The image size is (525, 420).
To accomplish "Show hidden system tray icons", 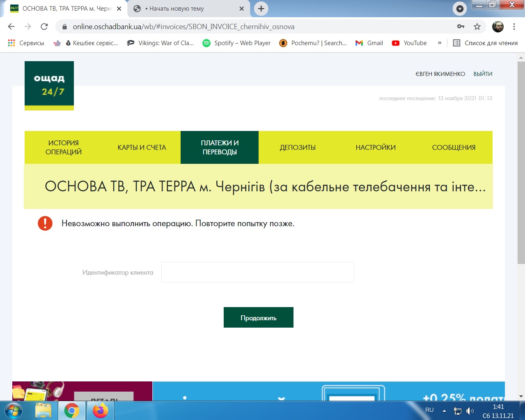I will [x=444, y=411].
